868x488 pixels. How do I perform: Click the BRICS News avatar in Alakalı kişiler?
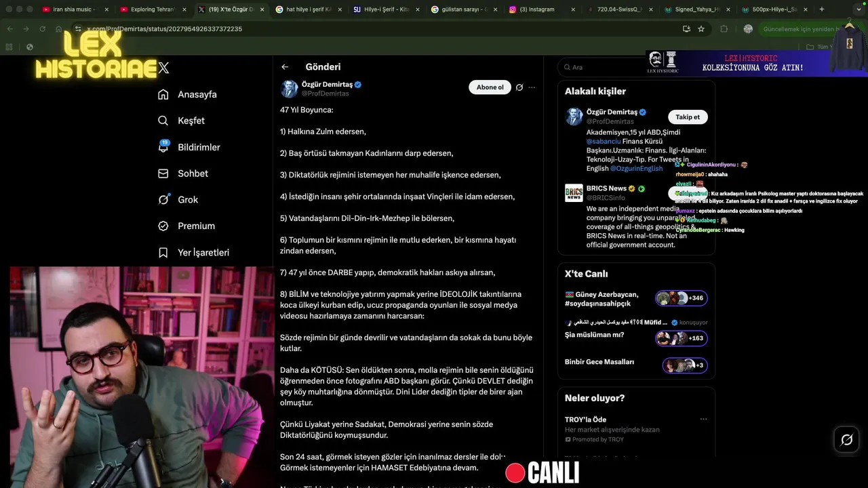(574, 193)
